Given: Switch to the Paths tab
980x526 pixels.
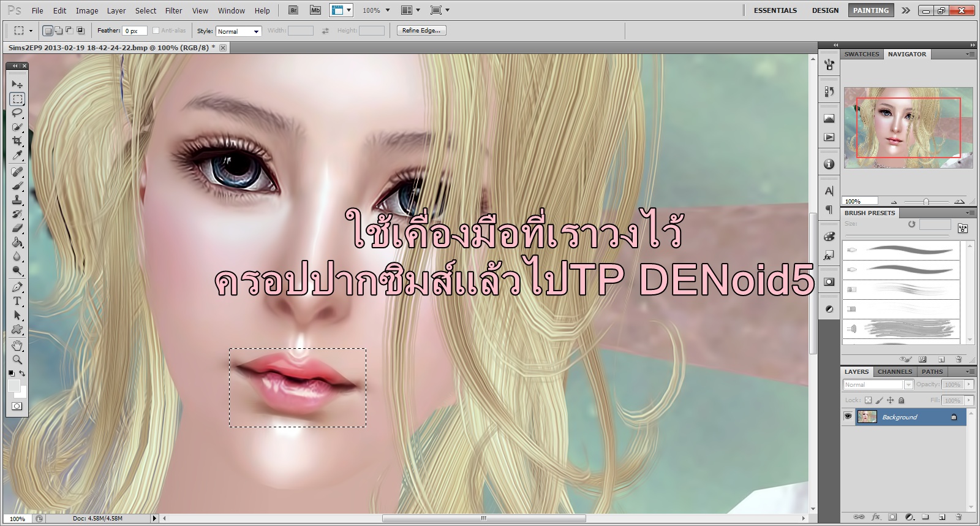Looking at the screenshot, I should (x=932, y=372).
